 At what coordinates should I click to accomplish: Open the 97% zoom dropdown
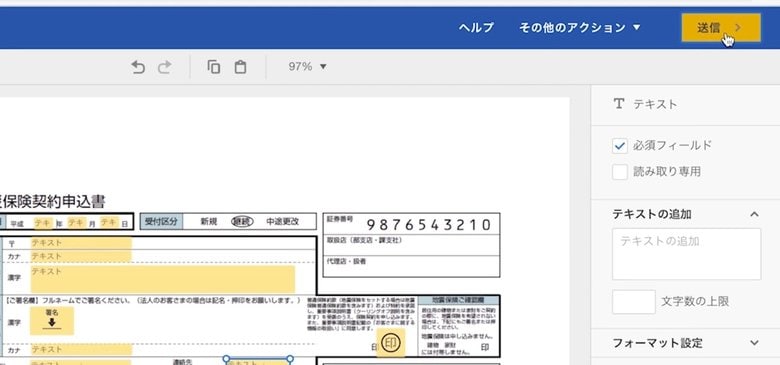coord(307,67)
